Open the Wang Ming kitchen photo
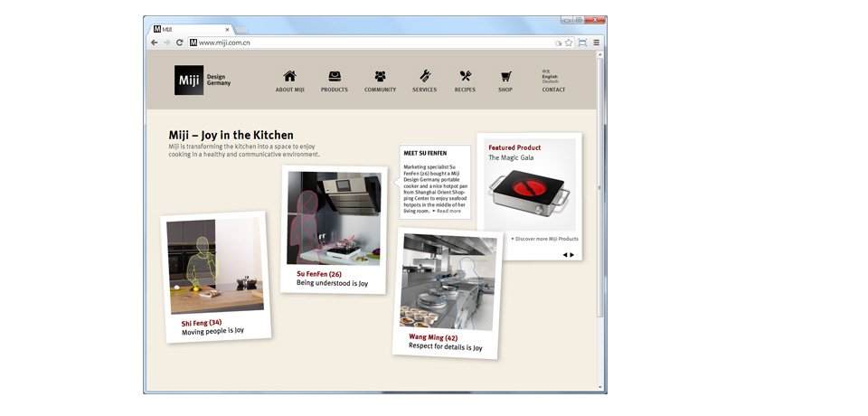This screenshot has width=868, height=416. tap(448, 282)
